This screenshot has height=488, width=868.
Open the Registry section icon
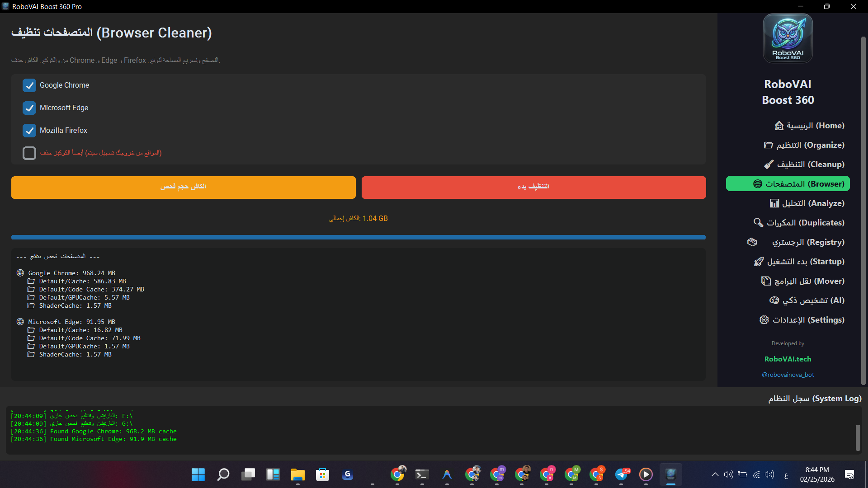coord(752,242)
